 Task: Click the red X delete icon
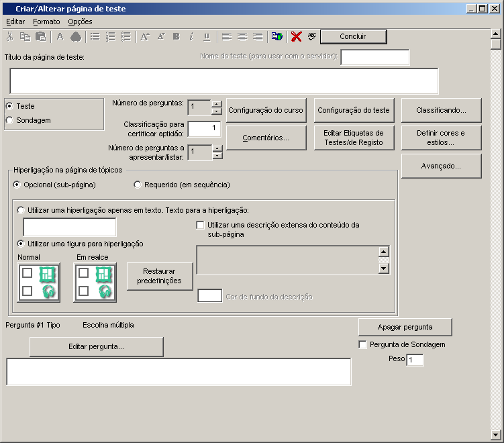[x=296, y=37]
